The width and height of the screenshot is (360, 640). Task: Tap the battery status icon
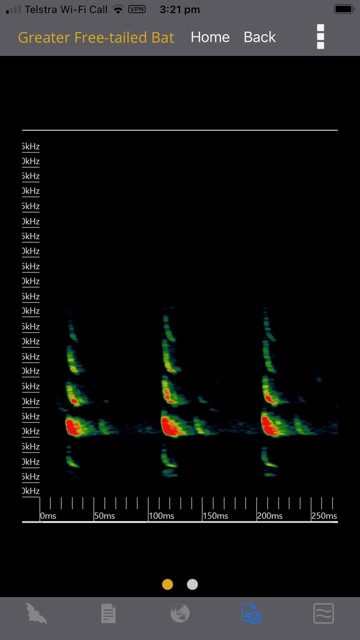(x=343, y=9)
